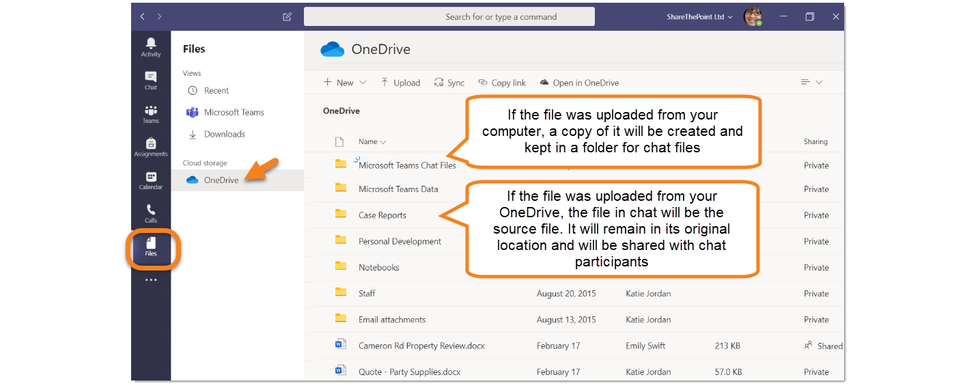Open the New dropdown menu
This screenshot has height=388, width=980.
[x=345, y=83]
